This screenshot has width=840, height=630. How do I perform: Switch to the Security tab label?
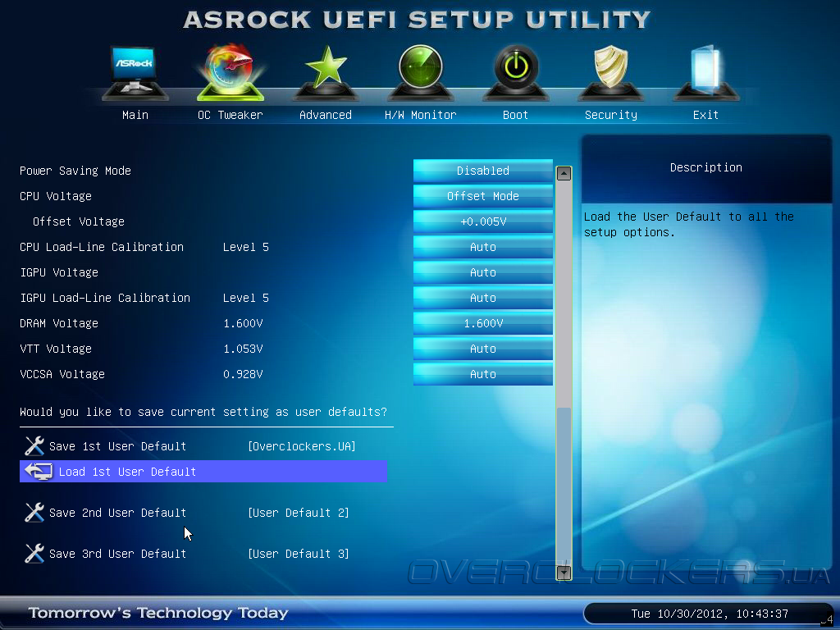tap(610, 115)
